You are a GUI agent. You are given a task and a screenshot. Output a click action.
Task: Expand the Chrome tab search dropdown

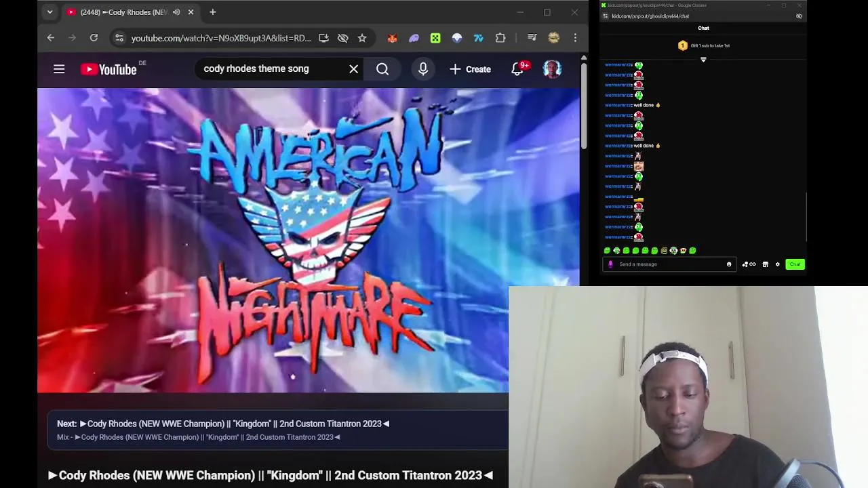tap(50, 12)
